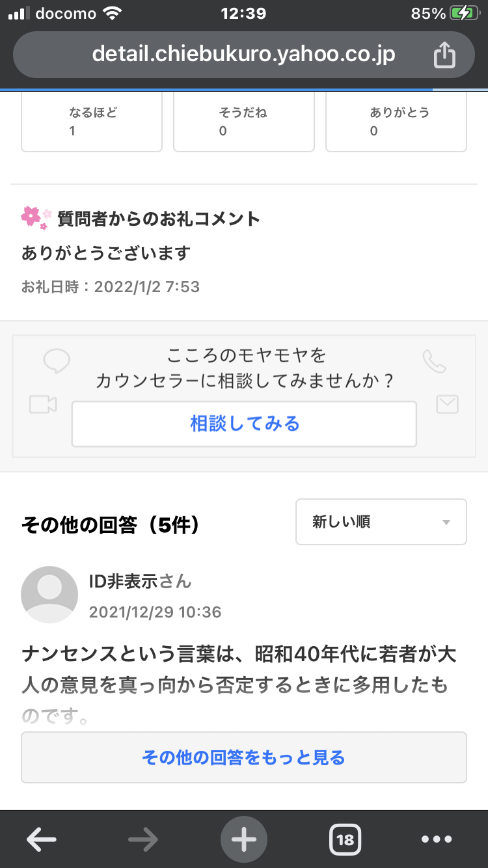Tap the share icon in address bar

coord(444,55)
